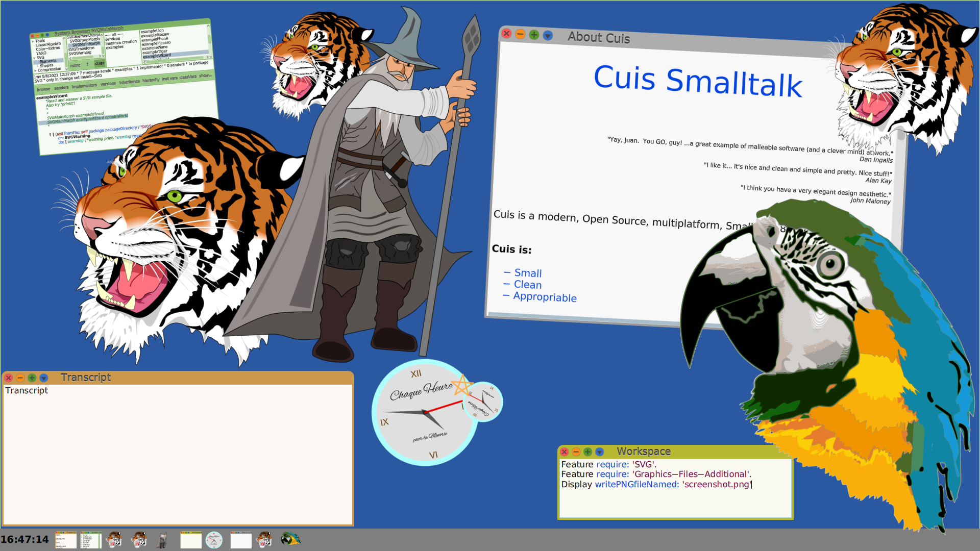Expand the Transcript window with green button
980x551 pixels.
click(x=32, y=378)
